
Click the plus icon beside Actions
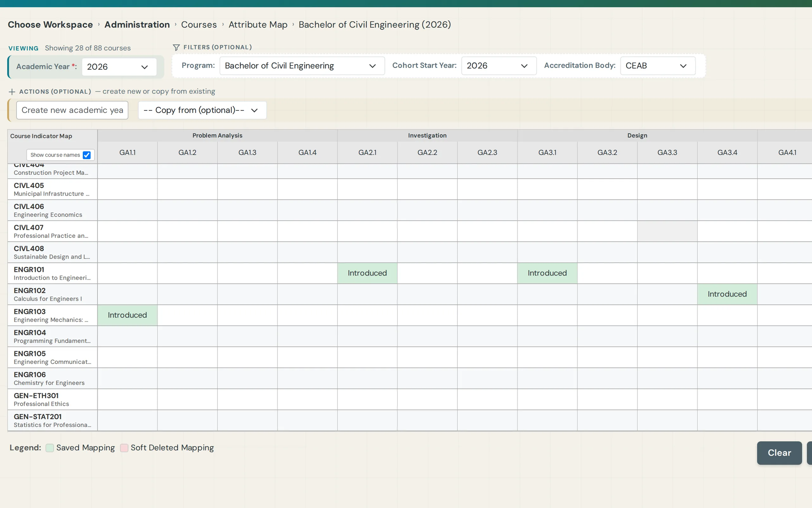(12, 92)
